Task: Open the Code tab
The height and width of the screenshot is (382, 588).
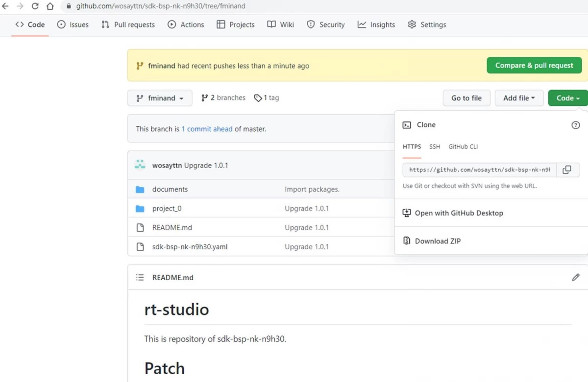Action: (x=30, y=24)
